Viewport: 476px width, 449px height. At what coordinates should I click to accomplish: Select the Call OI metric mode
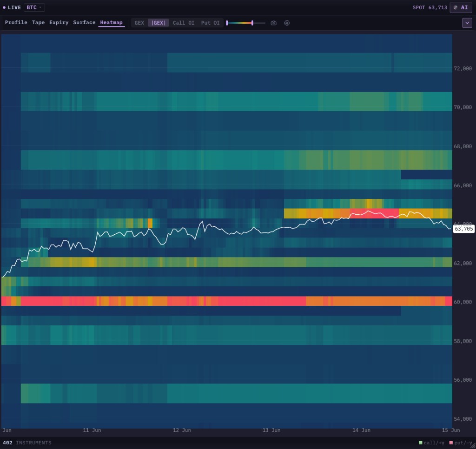pos(184,23)
